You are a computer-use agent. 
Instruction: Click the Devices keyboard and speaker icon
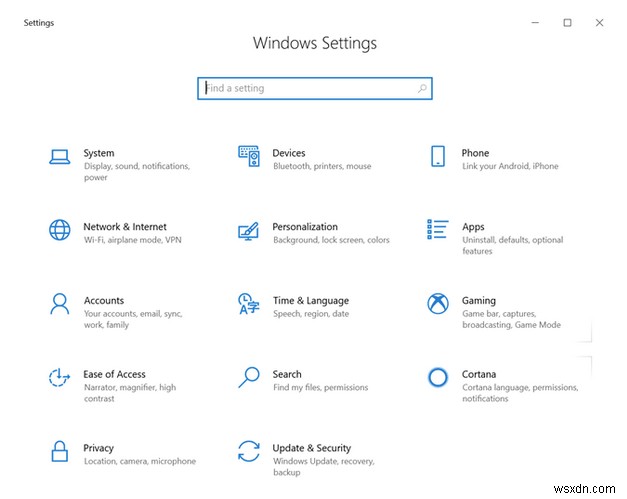click(x=249, y=156)
